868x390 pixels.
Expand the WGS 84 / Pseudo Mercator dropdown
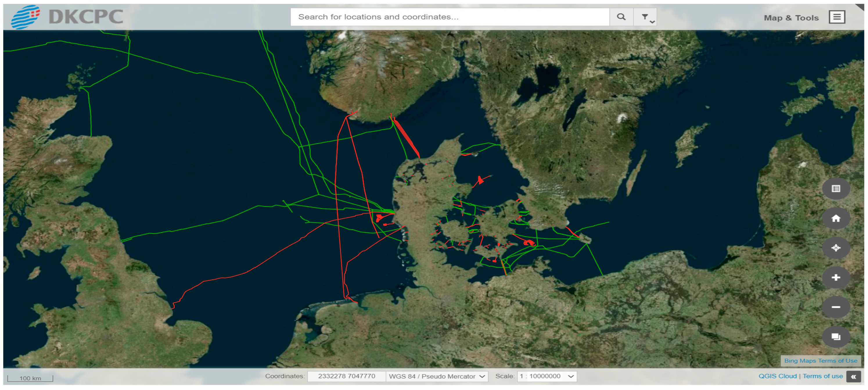[x=437, y=376]
